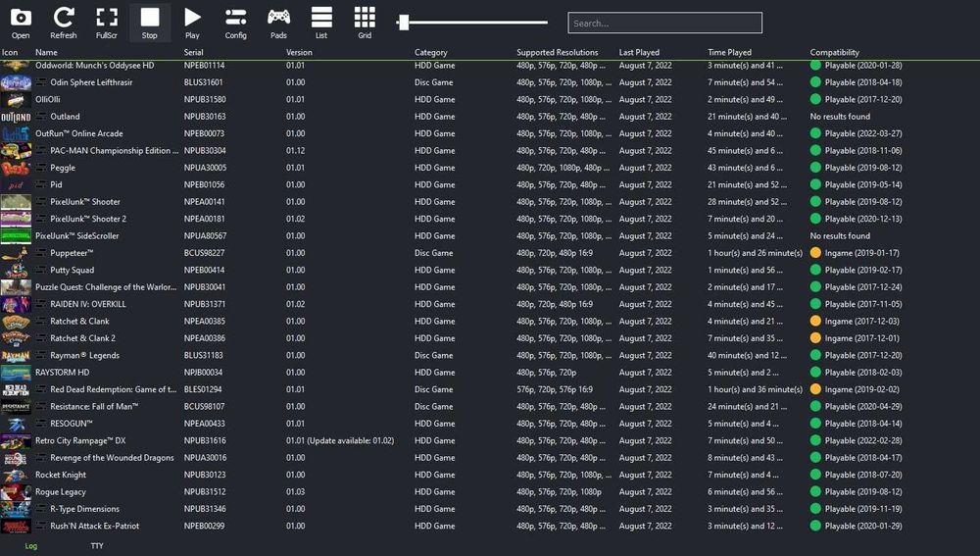
Task: Click '1 hour(s) and 36 minute(s)' cell
Action: [755, 389]
